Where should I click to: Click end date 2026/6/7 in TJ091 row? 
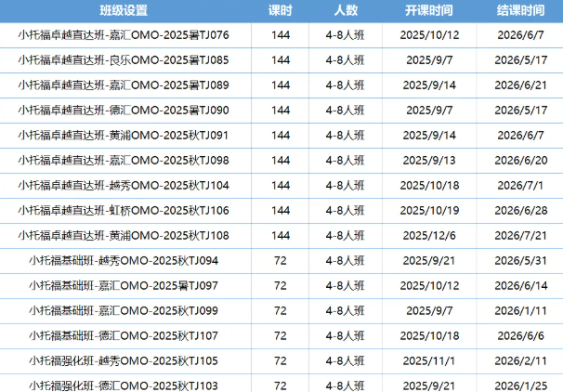pos(520,136)
